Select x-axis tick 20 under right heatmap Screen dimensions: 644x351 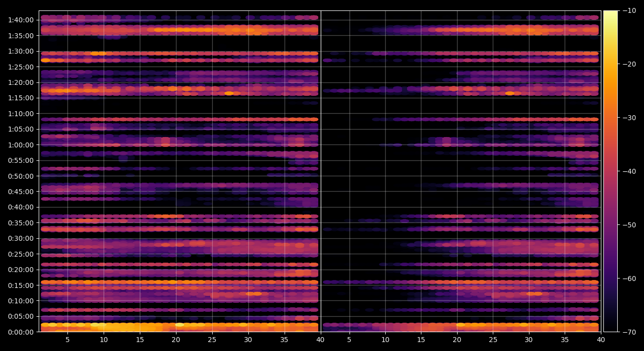pyautogui.click(x=457, y=340)
